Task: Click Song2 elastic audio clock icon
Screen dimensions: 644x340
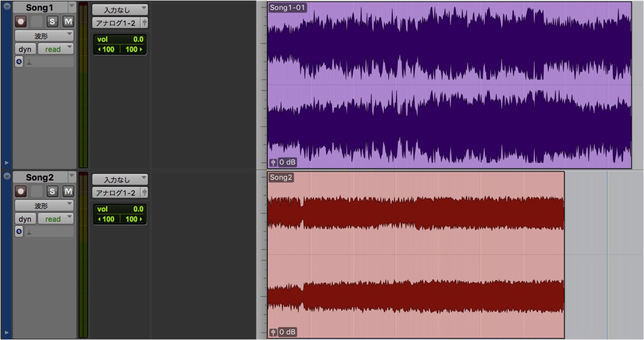Action: (x=19, y=232)
